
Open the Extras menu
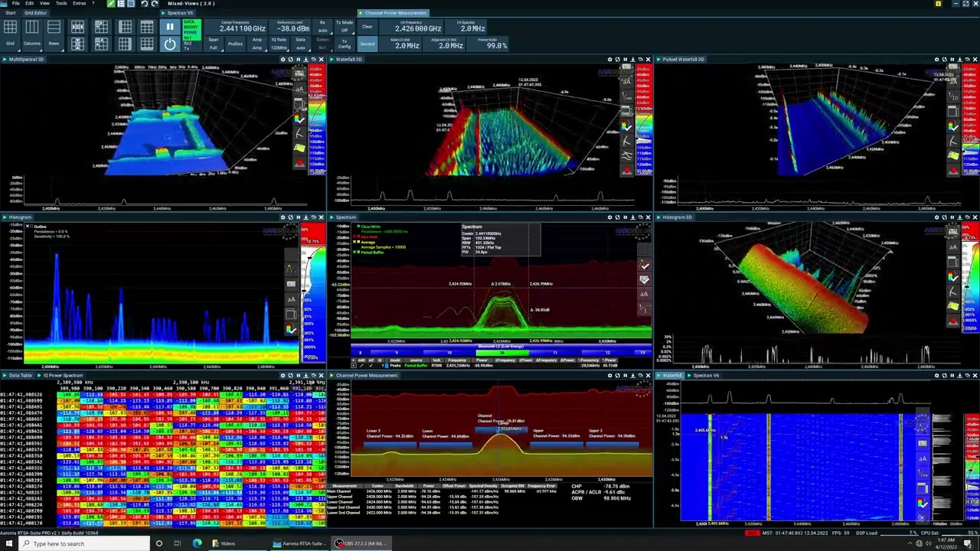tap(80, 3)
